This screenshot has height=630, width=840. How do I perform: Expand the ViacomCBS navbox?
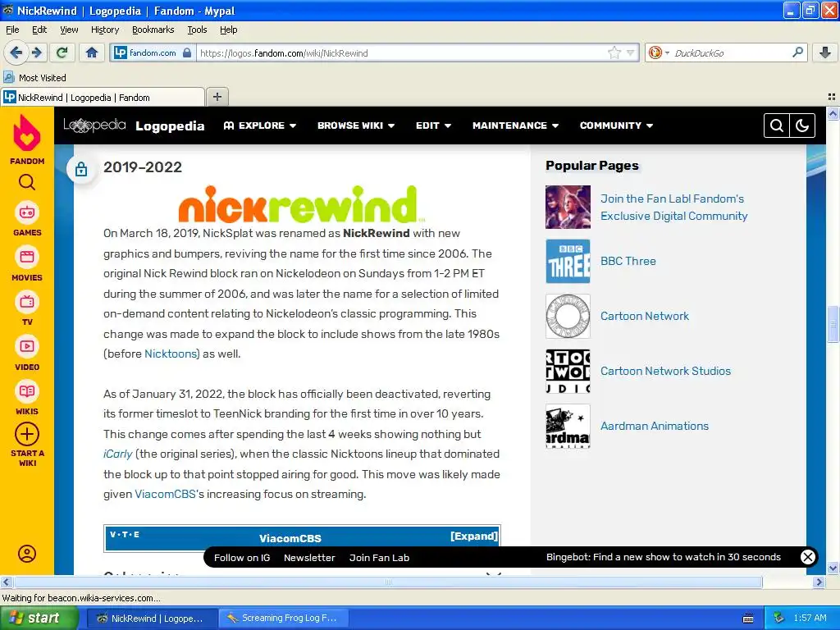[474, 536]
